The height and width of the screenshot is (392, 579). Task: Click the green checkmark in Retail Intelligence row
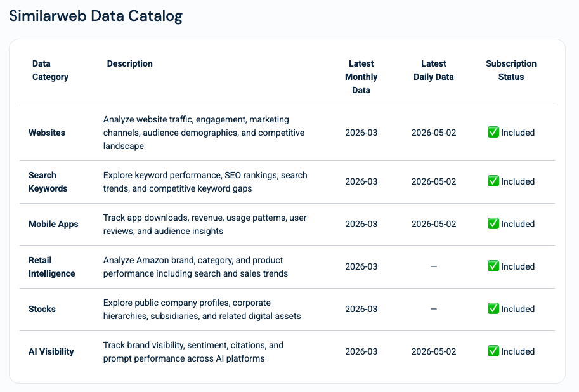pos(493,266)
